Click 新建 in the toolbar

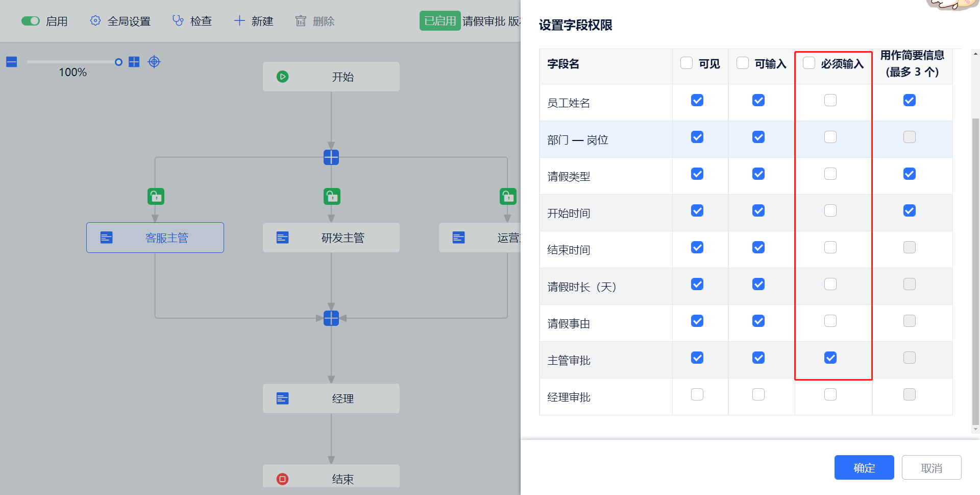(x=254, y=21)
